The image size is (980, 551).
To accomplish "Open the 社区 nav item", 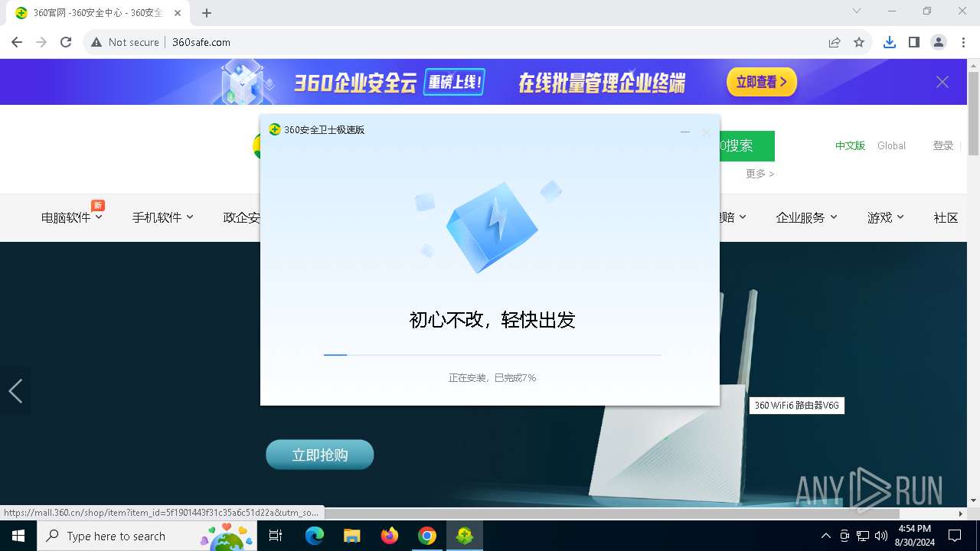I will point(946,217).
